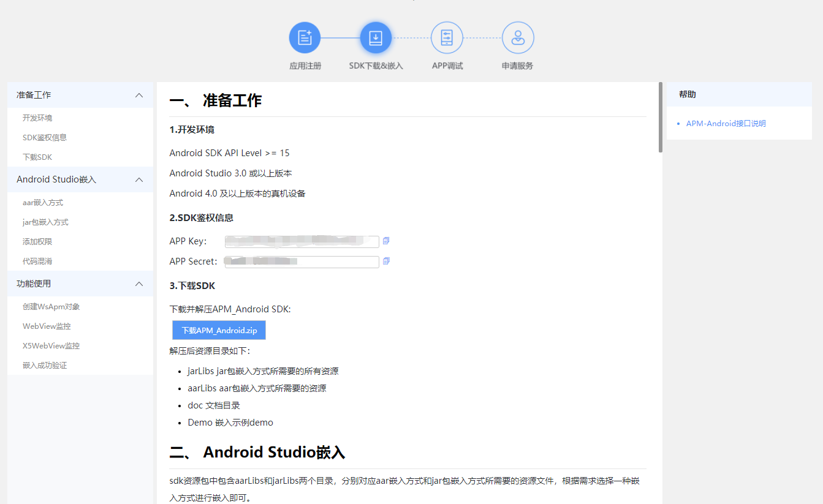Open the 申请服务 step icon
Viewport: 823px width, 504px height.
tap(518, 38)
